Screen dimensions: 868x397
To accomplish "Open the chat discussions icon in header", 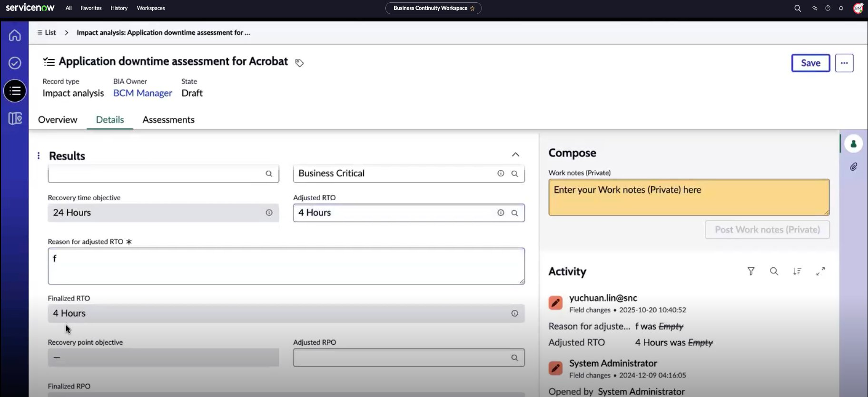I will pos(815,8).
